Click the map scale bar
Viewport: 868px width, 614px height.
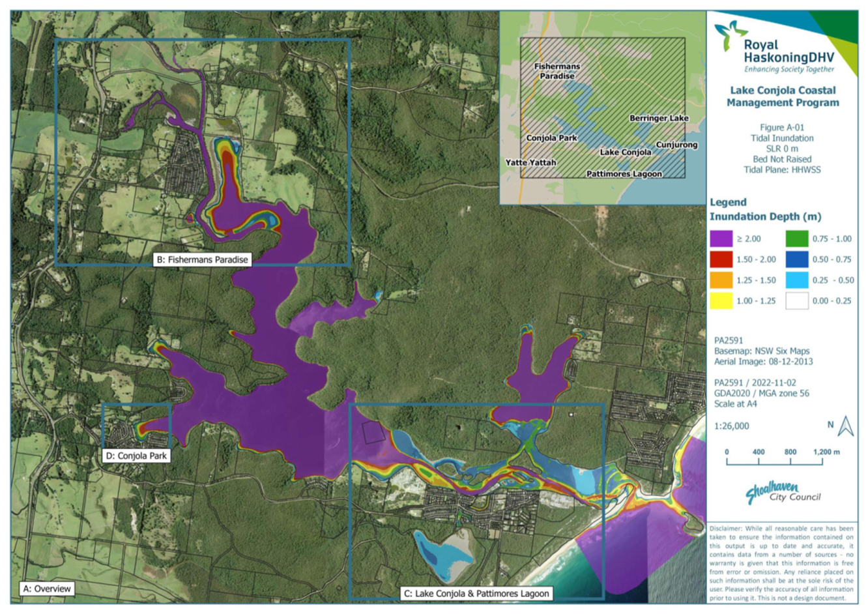(774, 458)
